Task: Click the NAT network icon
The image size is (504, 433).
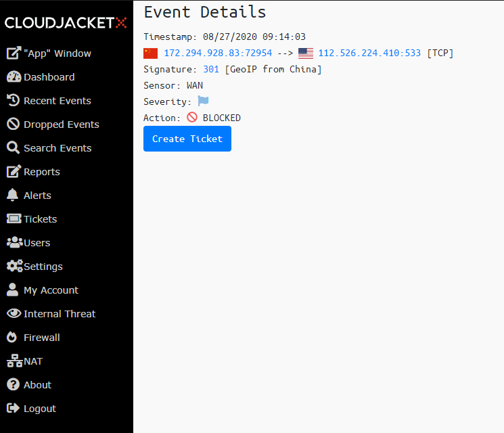Action: coord(15,361)
